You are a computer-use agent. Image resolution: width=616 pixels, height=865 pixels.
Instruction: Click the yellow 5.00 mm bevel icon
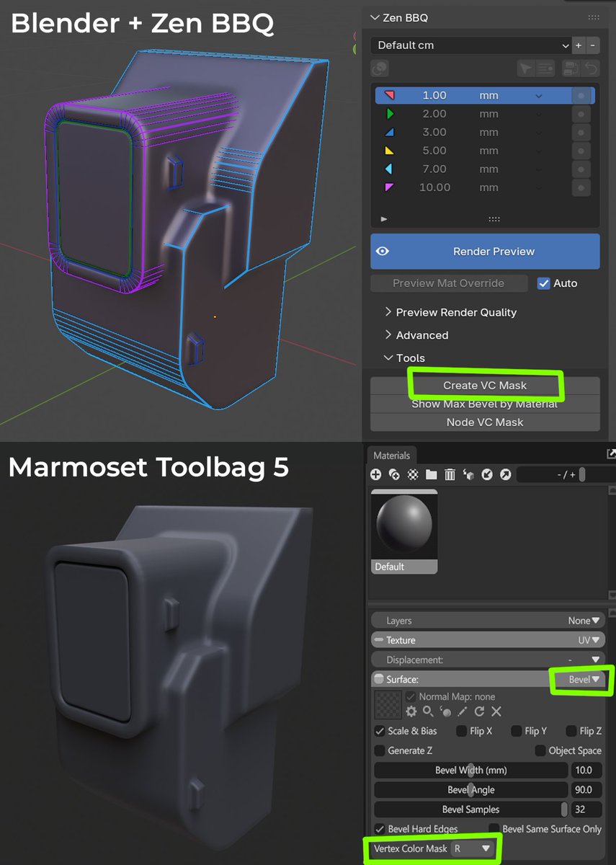tap(390, 151)
